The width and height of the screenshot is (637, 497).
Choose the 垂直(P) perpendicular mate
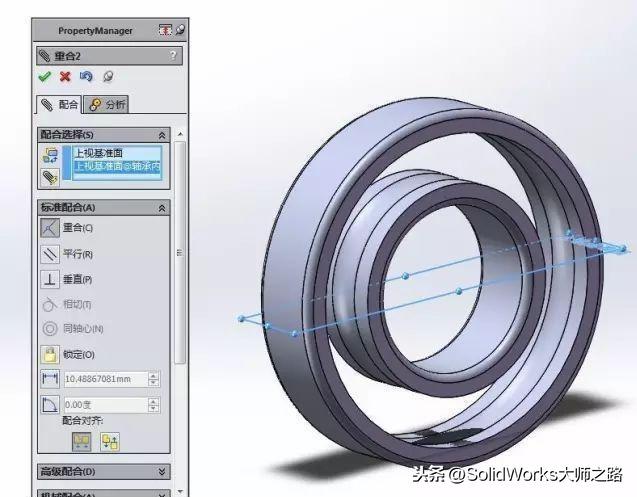click(x=67, y=280)
